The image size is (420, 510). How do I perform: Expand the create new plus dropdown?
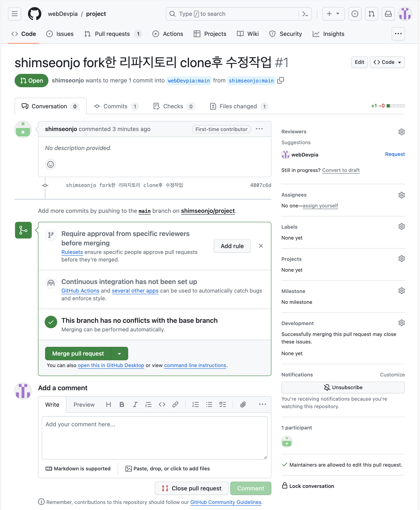pos(333,14)
